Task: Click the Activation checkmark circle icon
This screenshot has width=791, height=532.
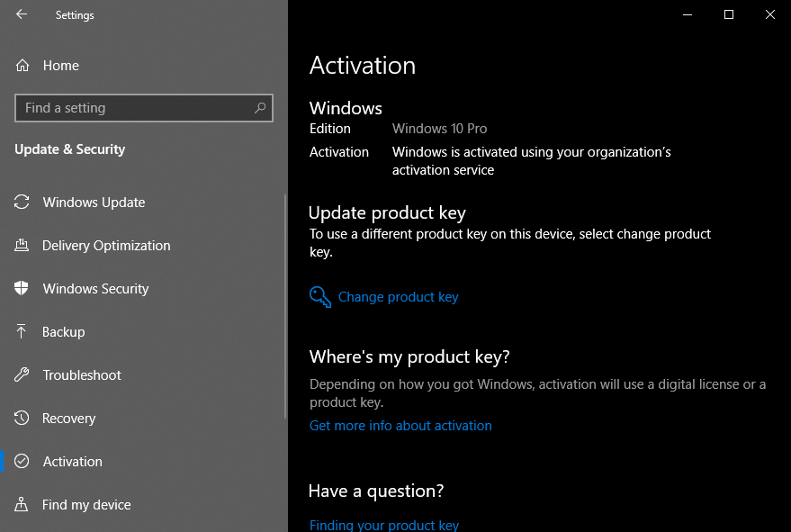Action: click(22, 461)
